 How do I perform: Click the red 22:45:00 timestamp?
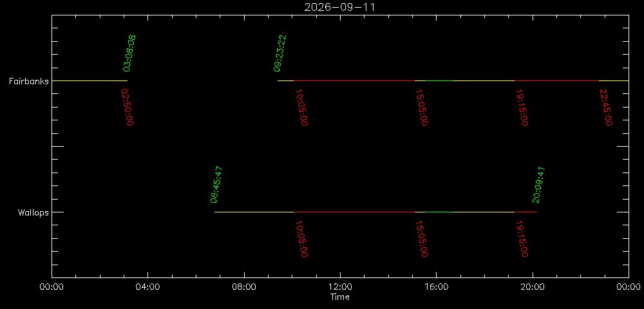point(606,107)
